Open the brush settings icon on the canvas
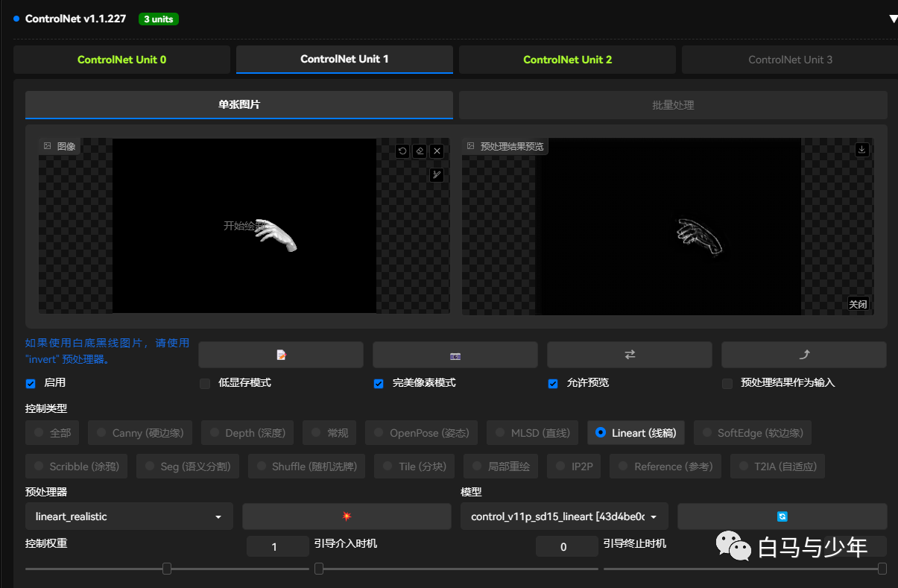The width and height of the screenshot is (898, 588). click(x=437, y=175)
